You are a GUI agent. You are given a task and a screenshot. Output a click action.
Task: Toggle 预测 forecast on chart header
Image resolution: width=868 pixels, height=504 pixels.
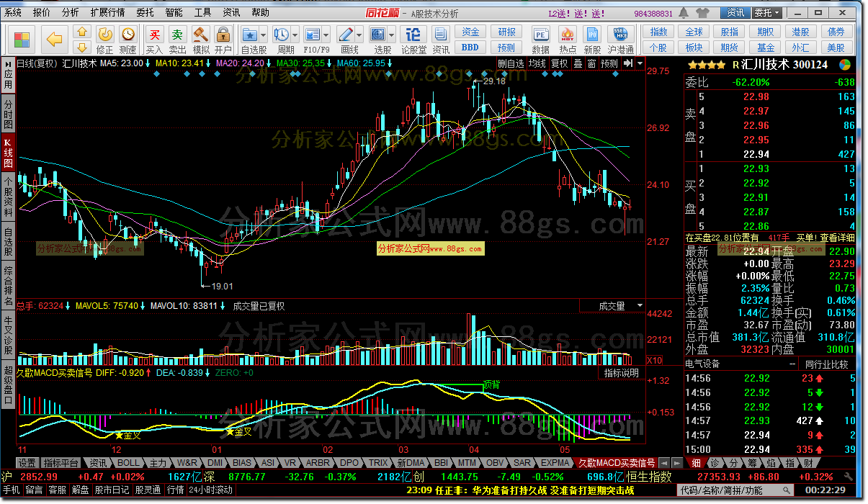[x=609, y=63]
